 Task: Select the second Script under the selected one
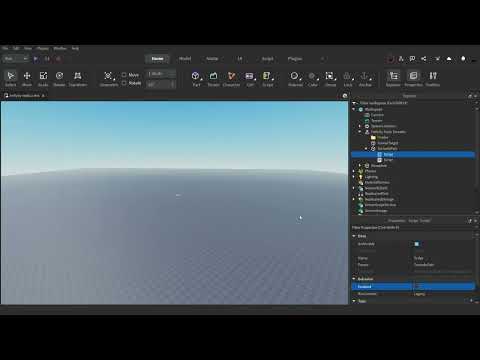click(x=388, y=160)
